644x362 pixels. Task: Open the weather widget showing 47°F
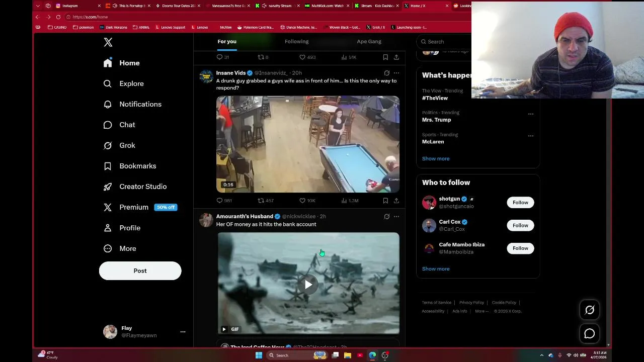click(47, 355)
